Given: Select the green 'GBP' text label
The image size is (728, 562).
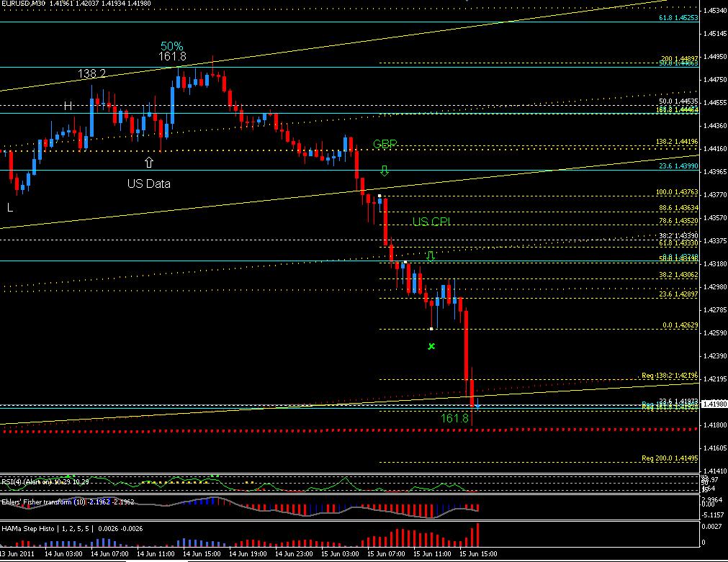Looking at the screenshot, I should pos(385,145).
